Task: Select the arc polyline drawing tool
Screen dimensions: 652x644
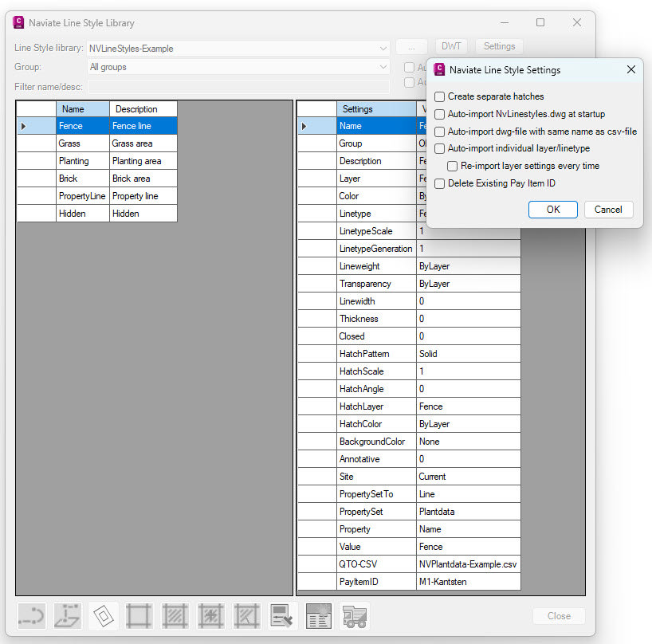Action: pos(31,615)
